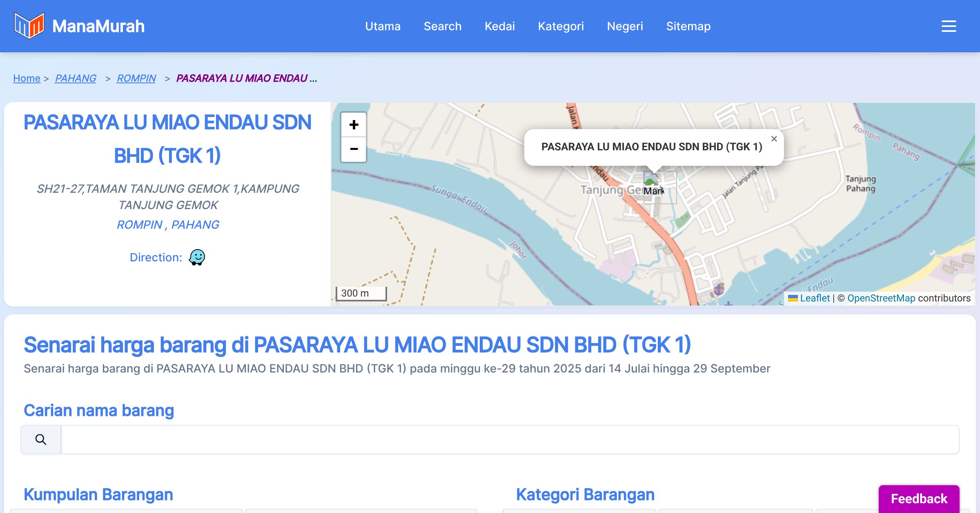The width and height of the screenshot is (980, 513).
Task: Open the hamburger menu icon
Action: [x=949, y=26]
